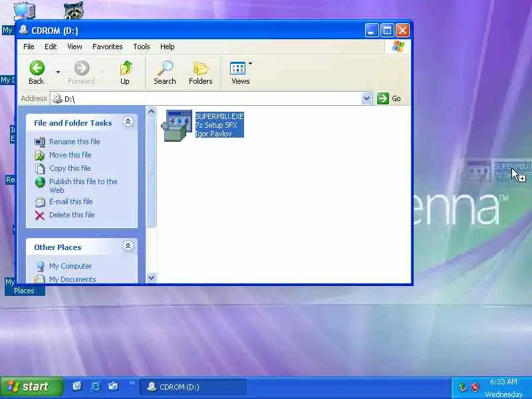Click the first Quick Launch icon
The width and height of the screenshot is (532, 399).
pos(78,386)
